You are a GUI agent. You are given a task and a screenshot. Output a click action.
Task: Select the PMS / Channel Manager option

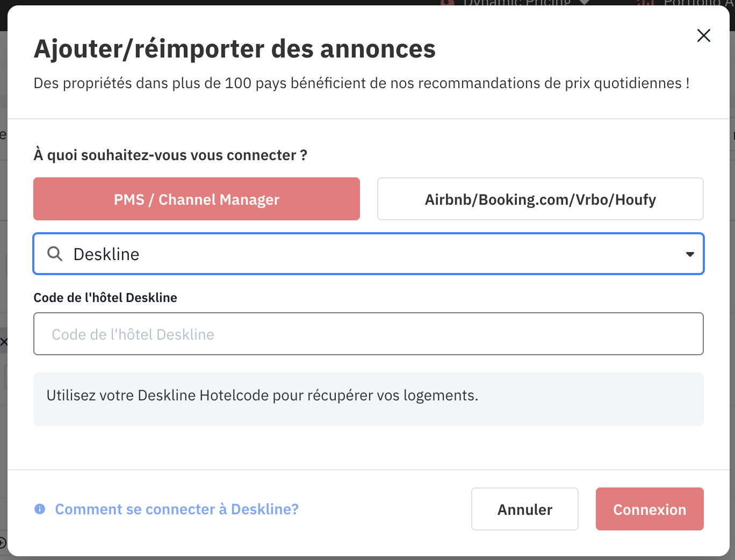click(197, 199)
